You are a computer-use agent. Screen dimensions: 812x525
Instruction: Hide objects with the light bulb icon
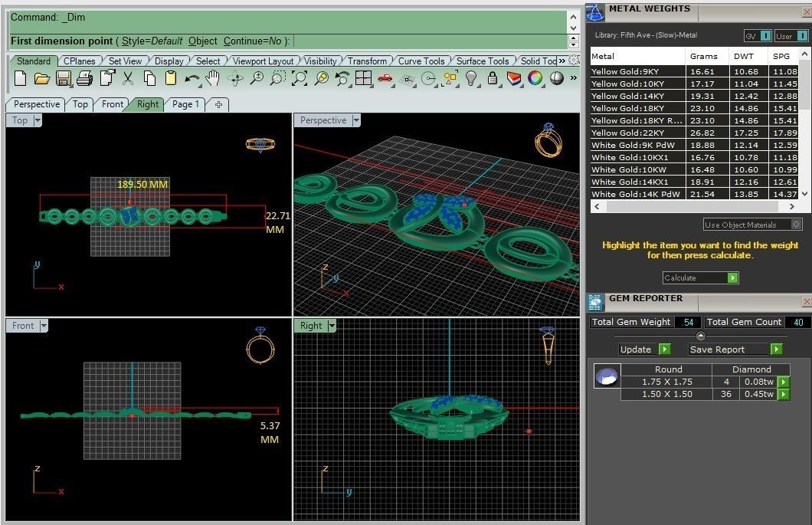(x=471, y=78)
